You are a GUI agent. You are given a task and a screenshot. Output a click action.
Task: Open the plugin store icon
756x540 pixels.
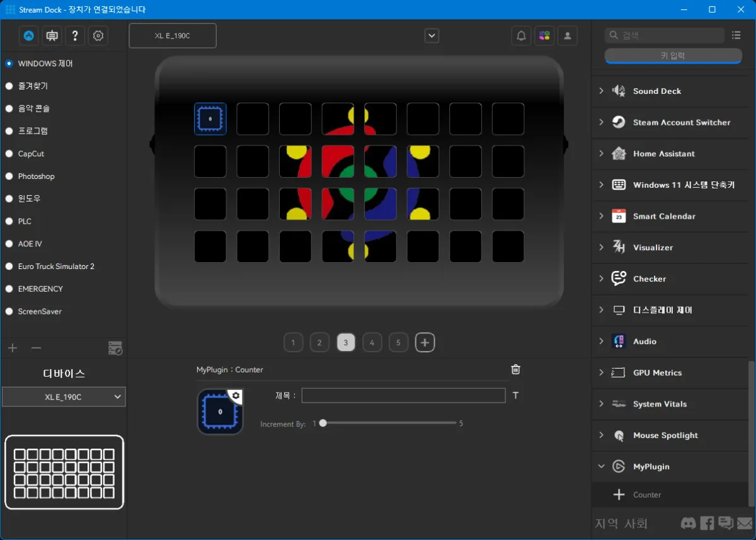[x=544, y=36]
